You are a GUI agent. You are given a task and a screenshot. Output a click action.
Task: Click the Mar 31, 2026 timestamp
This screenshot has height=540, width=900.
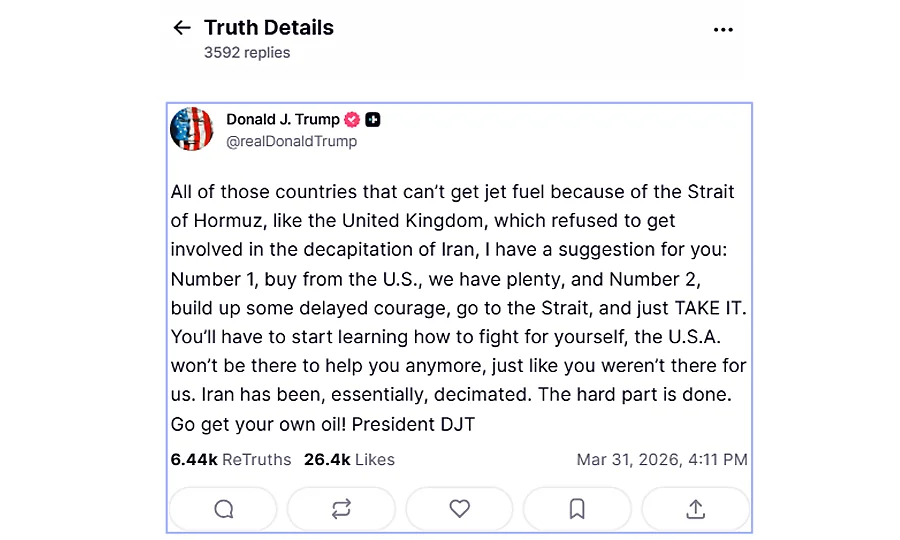(x=662, y=460)
